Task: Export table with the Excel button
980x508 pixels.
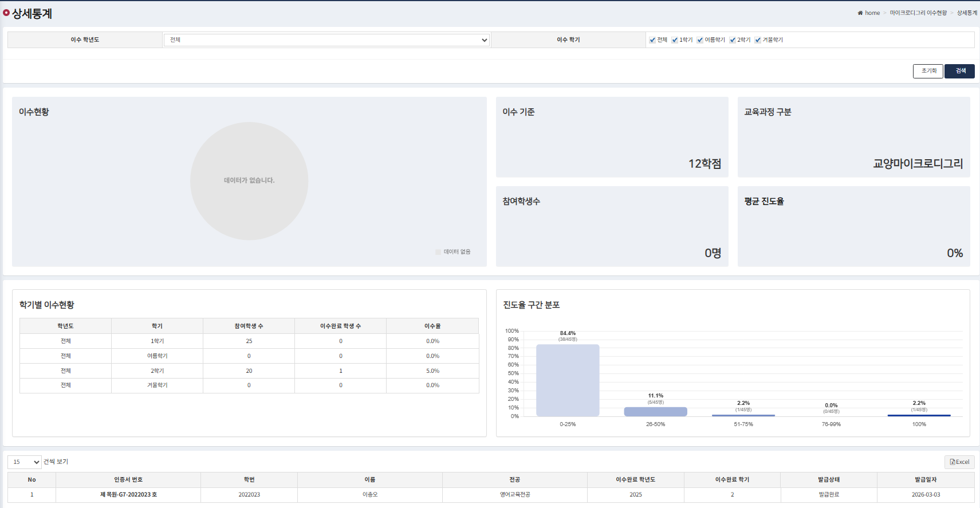Action: coord(959,462)
